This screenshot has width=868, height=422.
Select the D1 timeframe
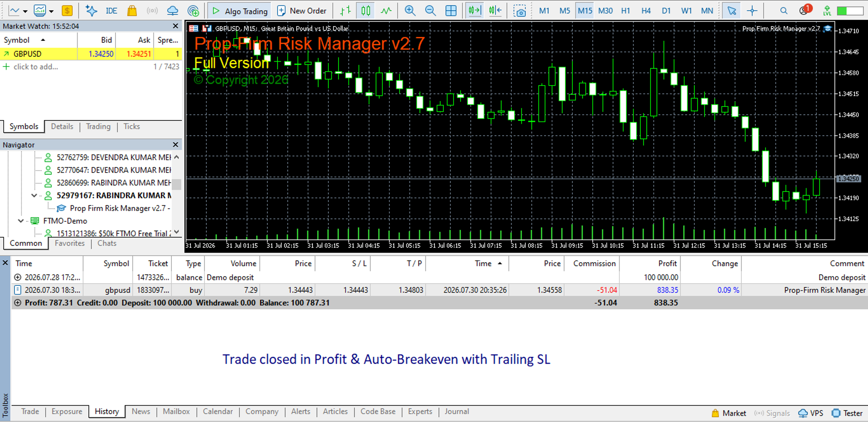point(666,11)
